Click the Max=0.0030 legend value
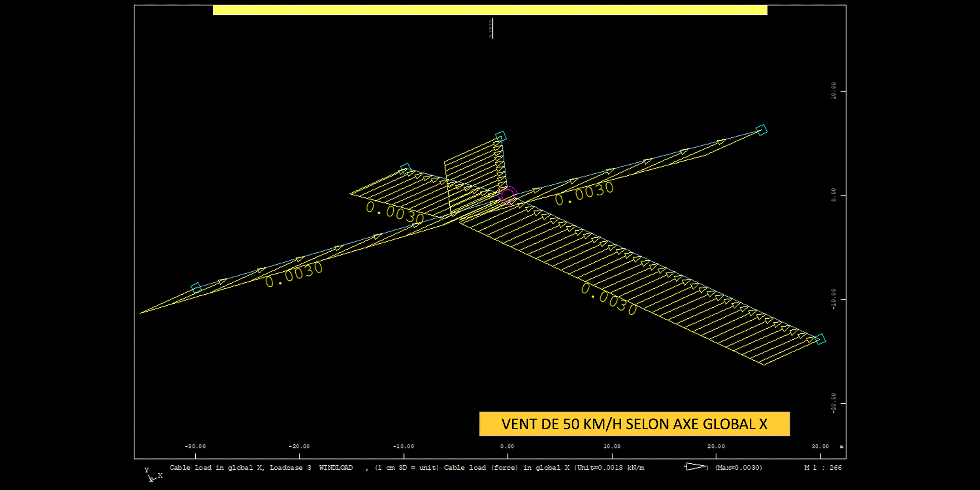This screenshot has width=980, height=490. pos(738,468)
